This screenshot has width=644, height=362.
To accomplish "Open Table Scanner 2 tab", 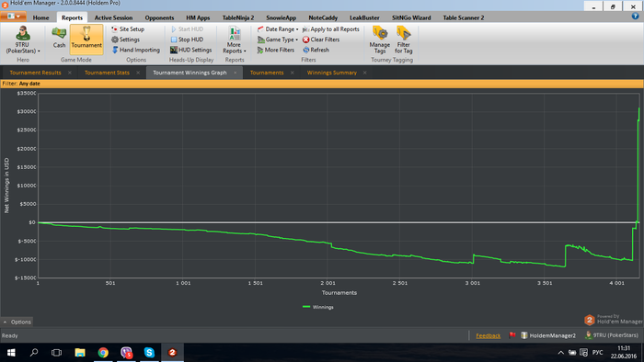I will click(464, 17).
